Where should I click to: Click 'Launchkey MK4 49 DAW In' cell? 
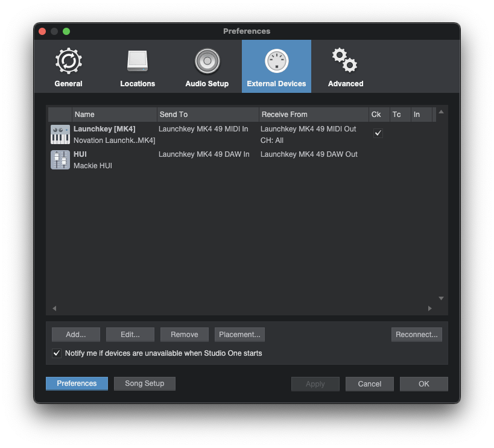point(204,154)
